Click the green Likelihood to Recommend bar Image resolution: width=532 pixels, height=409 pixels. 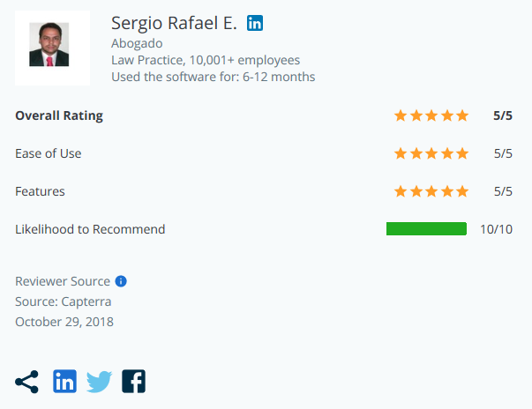pos(426,229)
